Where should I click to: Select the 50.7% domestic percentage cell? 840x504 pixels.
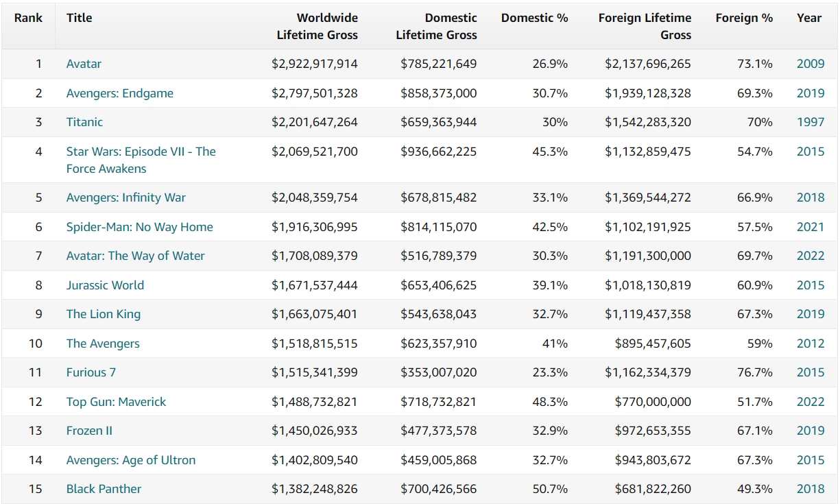[550, 489]
